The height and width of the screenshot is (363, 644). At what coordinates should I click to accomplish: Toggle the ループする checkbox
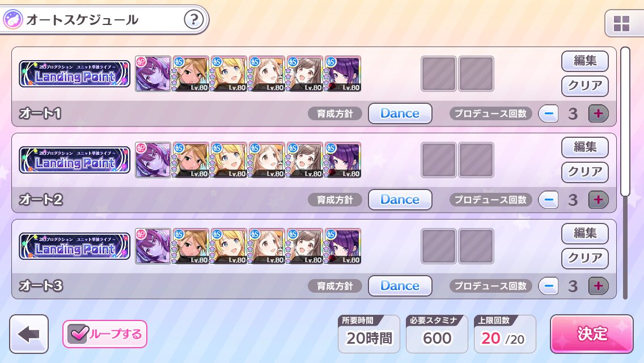[105, 334]
